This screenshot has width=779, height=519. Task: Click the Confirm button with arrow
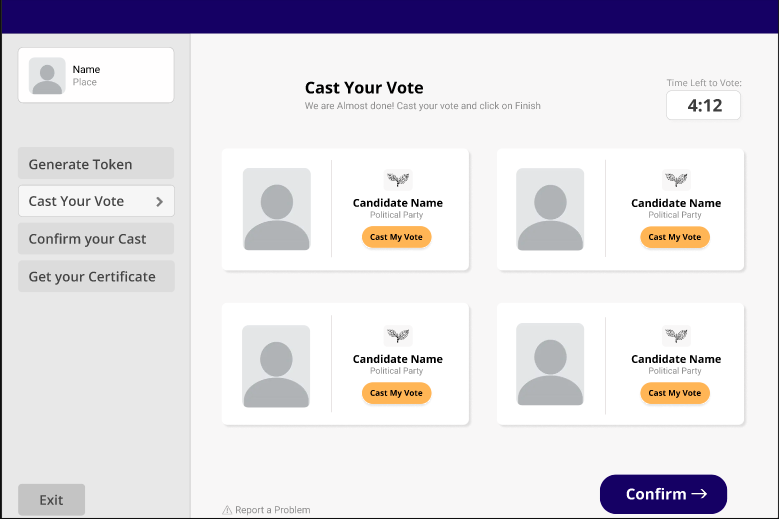point(663,494)
